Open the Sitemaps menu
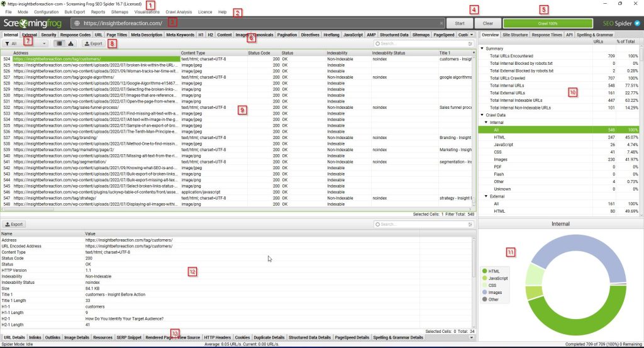The width and height of the screenshot is (644, 348). pyautogui.click(x=119, y=12)
